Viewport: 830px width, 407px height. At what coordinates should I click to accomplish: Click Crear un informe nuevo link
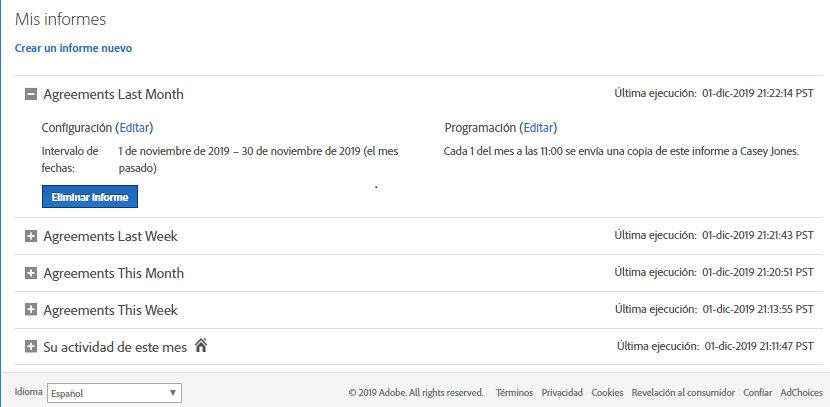pos(73,48)
